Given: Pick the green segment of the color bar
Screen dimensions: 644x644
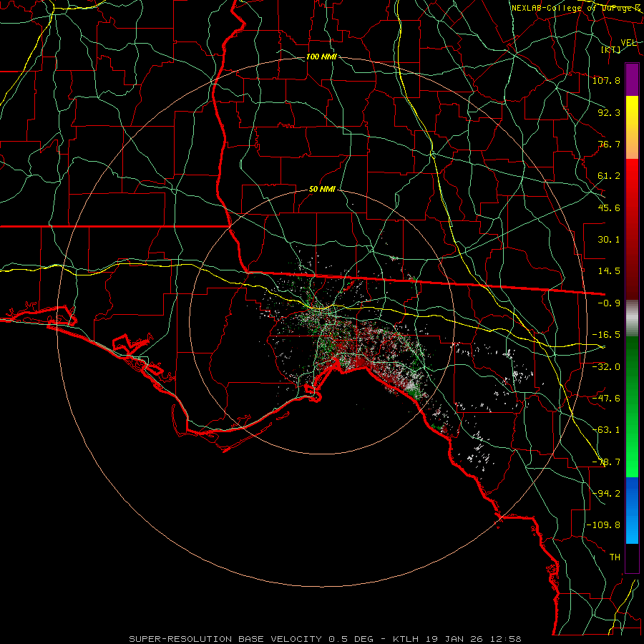Looking at the screenshot, I should click(632, 406).
